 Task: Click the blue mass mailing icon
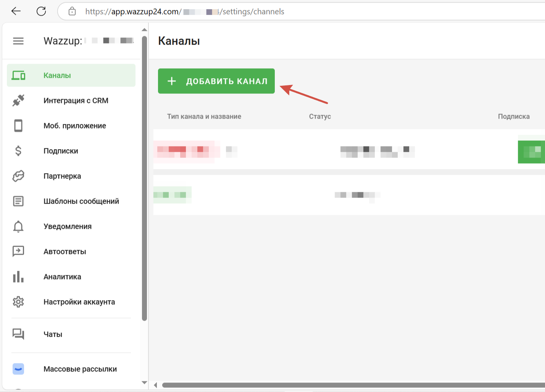(x=18, y=369)
